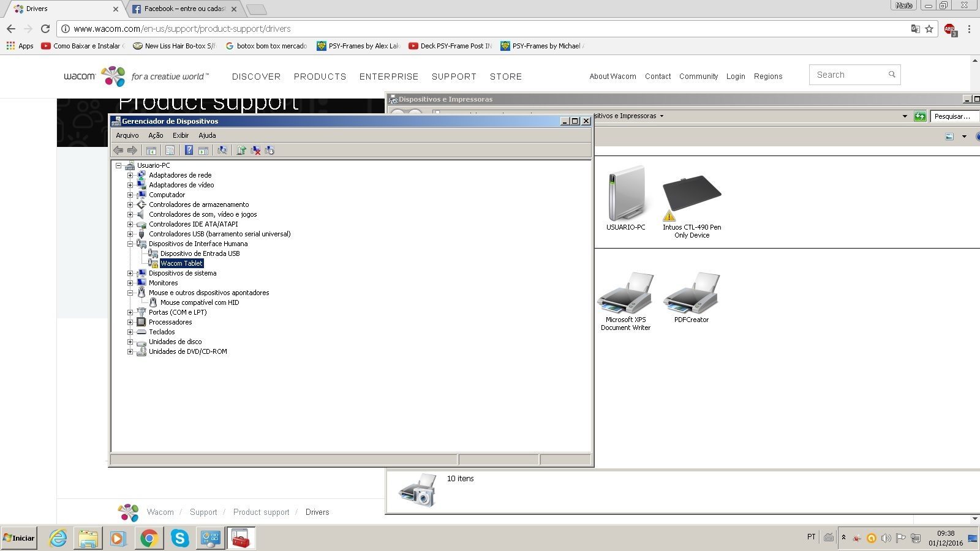Open the Properties toolbar icon in Device Manager

170,150
